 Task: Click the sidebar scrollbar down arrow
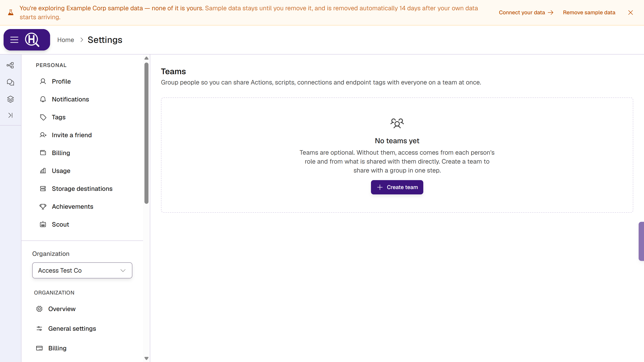(x=146, y=358)
